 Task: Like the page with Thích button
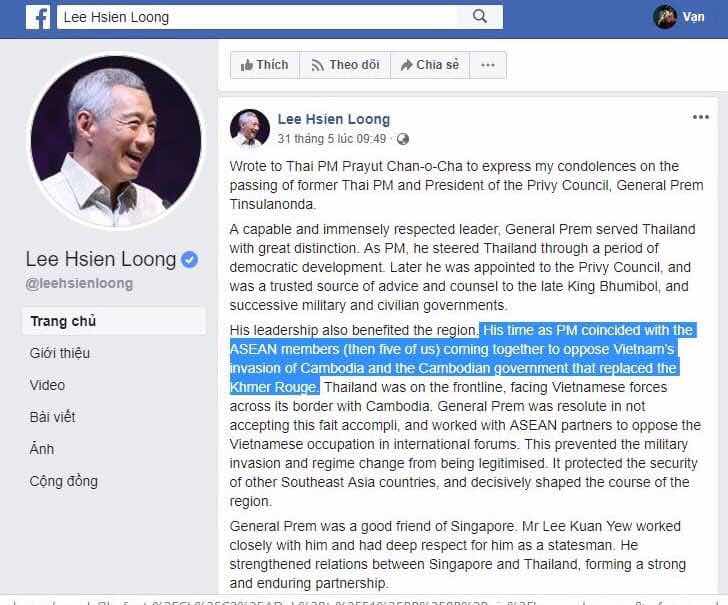[x=265, y=65]
